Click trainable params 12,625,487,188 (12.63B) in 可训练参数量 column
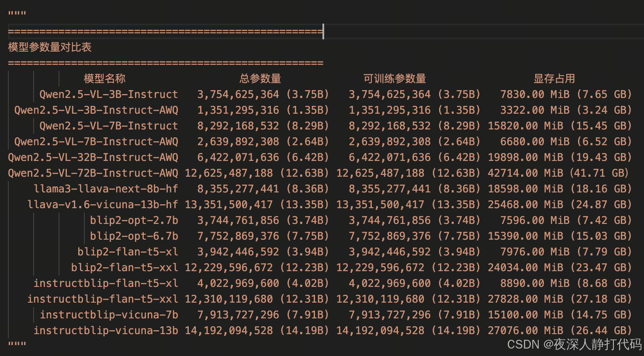The image size is (644, 356). coord(409,173)
